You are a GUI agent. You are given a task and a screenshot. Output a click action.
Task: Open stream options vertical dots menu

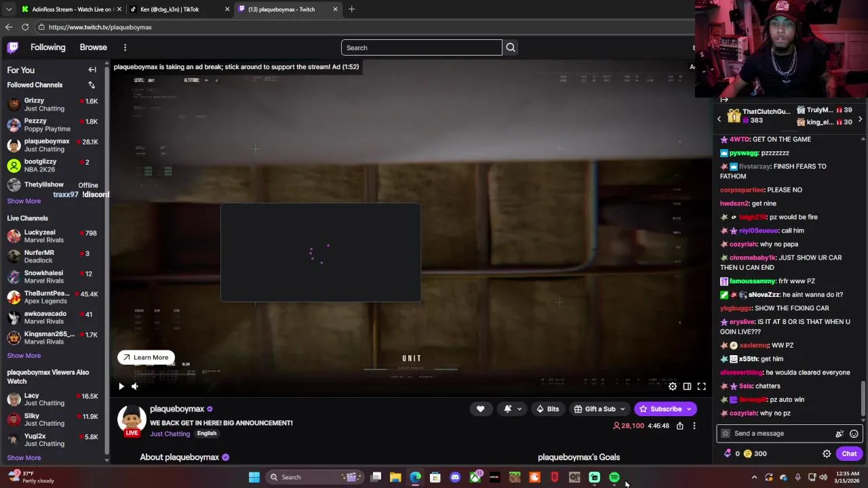694,426
